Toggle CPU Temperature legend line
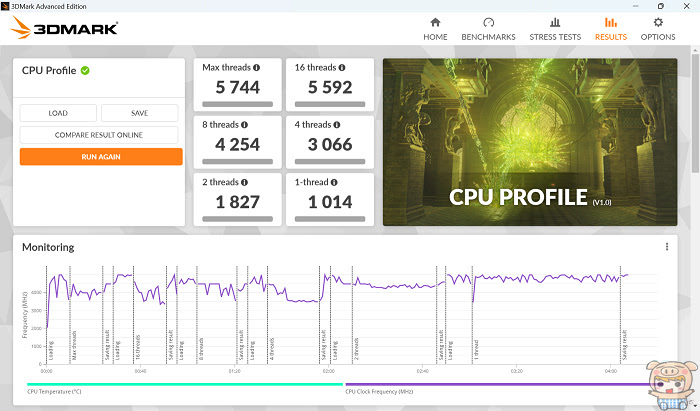 [x=185, y=384]
